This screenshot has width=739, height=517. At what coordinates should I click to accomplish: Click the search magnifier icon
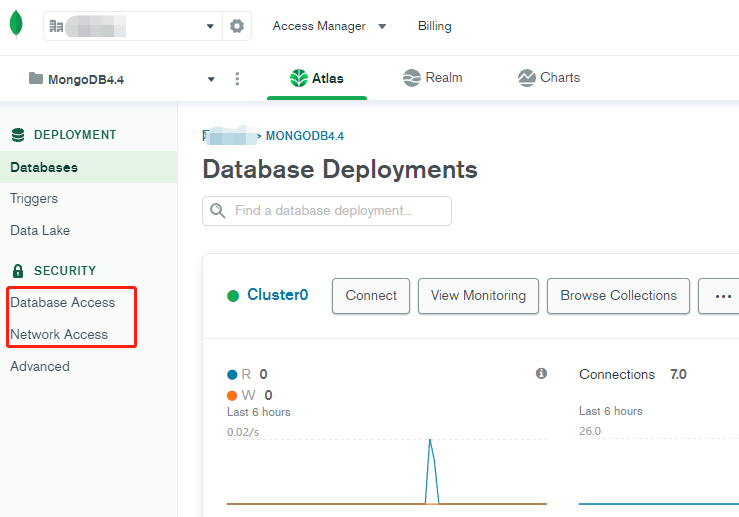[x=218, y=211]
